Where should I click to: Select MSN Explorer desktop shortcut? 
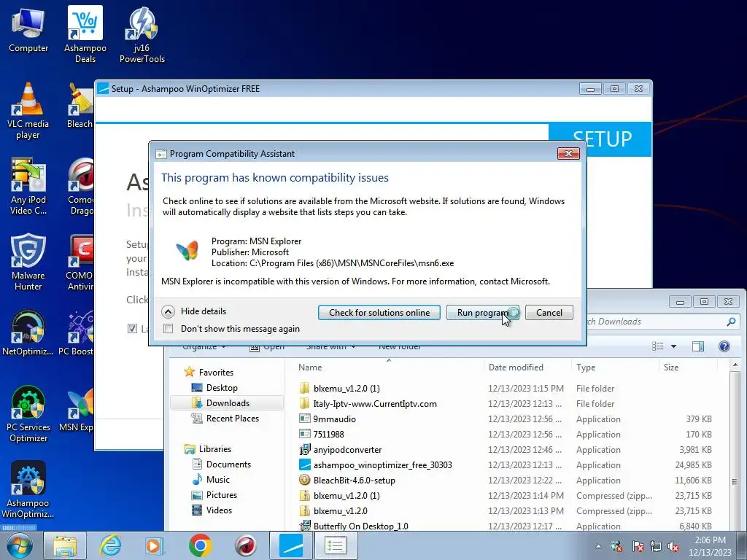pos(76,410)
